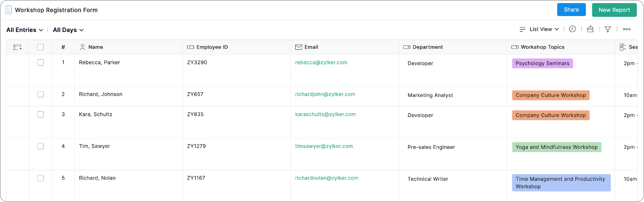Click the Share button
Viewport: 644px width, 202px height.
571,10
